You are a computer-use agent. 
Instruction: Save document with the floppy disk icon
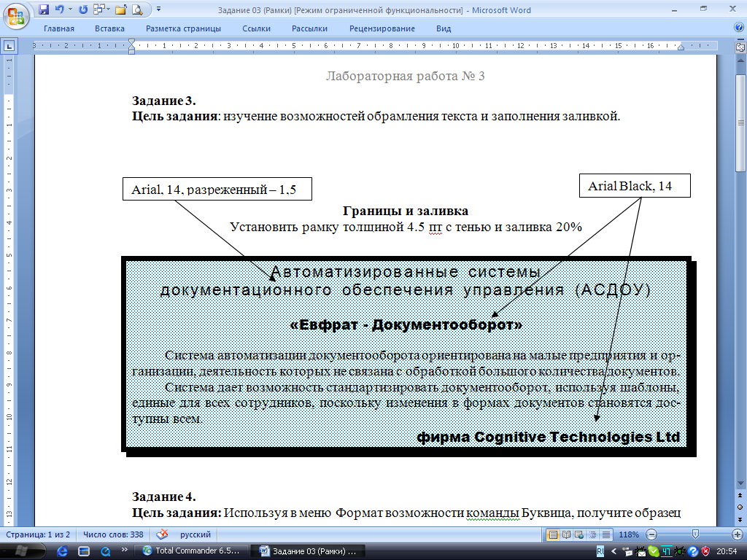point(43,9)
